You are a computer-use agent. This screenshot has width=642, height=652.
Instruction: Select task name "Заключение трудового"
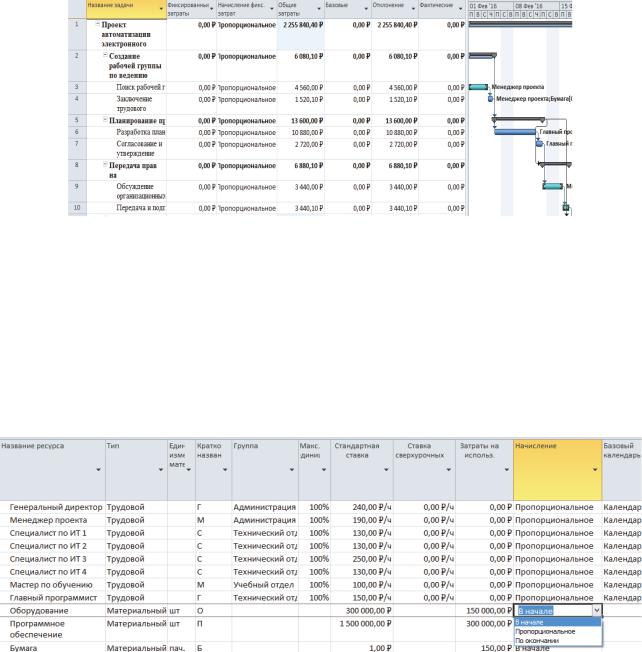(x=134, y=104)
